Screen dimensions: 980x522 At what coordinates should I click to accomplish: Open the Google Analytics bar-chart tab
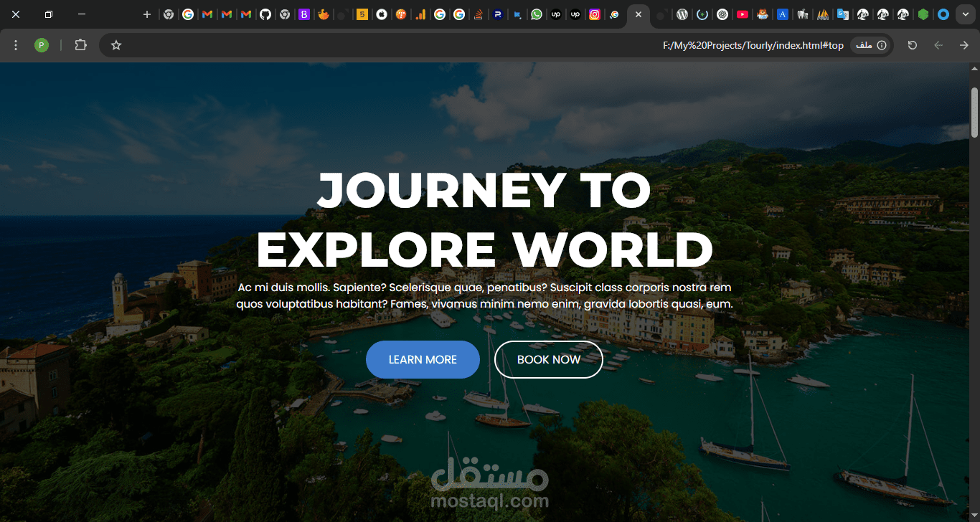(x=420, y=14)
